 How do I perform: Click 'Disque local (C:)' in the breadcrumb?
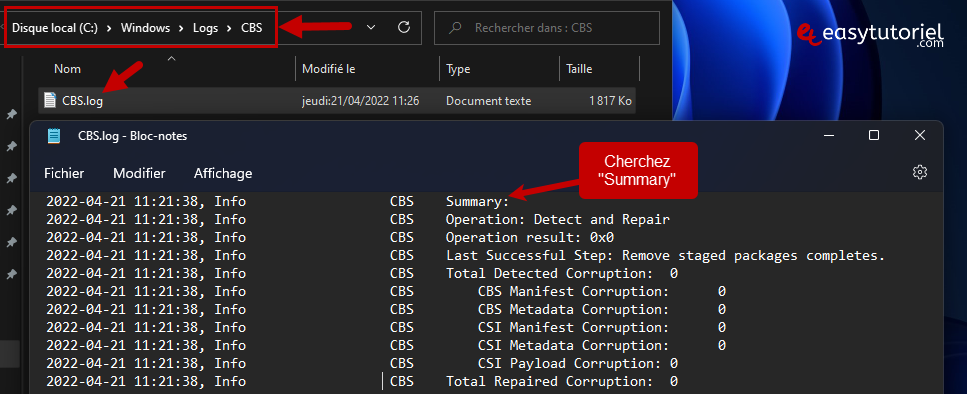click(55, 28)
